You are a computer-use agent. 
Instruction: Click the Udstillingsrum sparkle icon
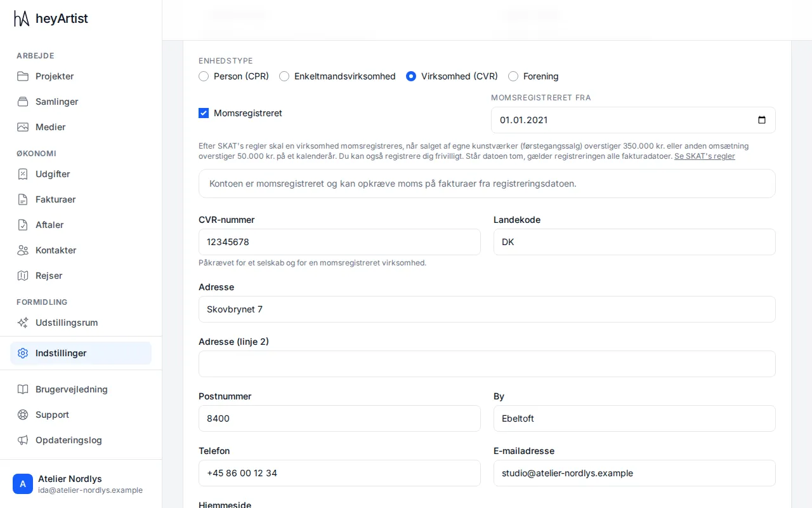pos(23,323)
